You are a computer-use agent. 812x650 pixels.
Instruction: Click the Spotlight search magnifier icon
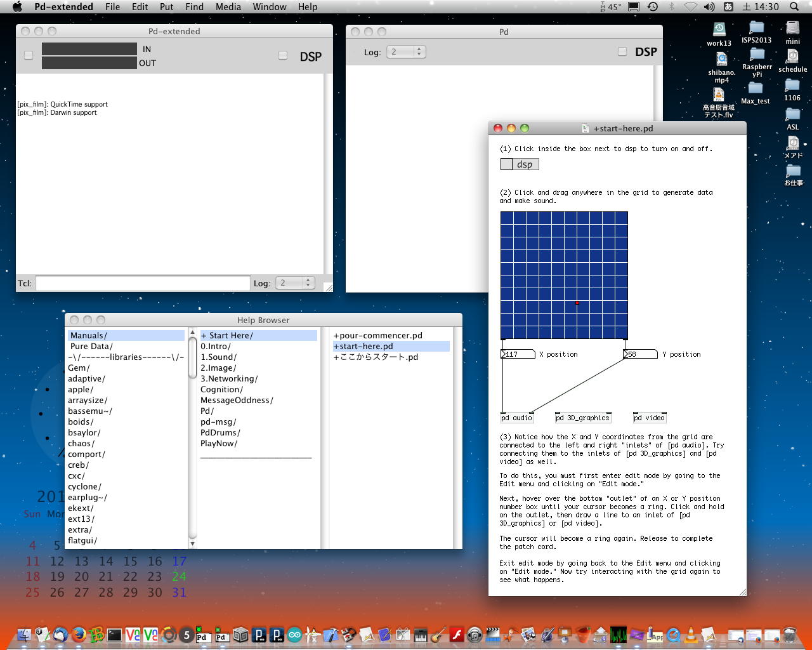(x=794, y=7)
